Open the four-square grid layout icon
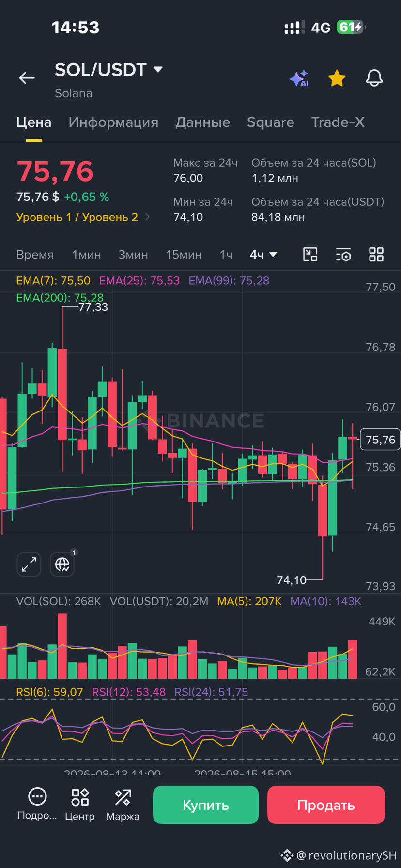The height and width of the screenshot is (868, 401). (x=376, y=255)
